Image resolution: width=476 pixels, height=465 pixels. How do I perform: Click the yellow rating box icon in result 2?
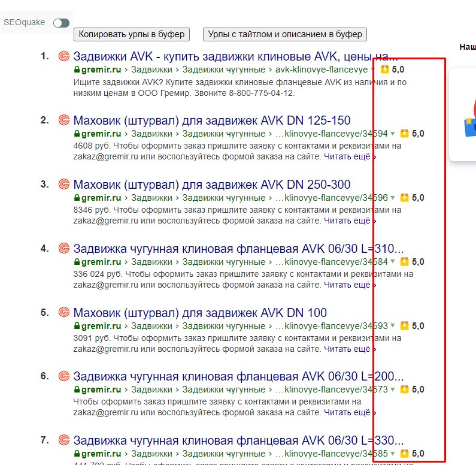click(404, 134)
